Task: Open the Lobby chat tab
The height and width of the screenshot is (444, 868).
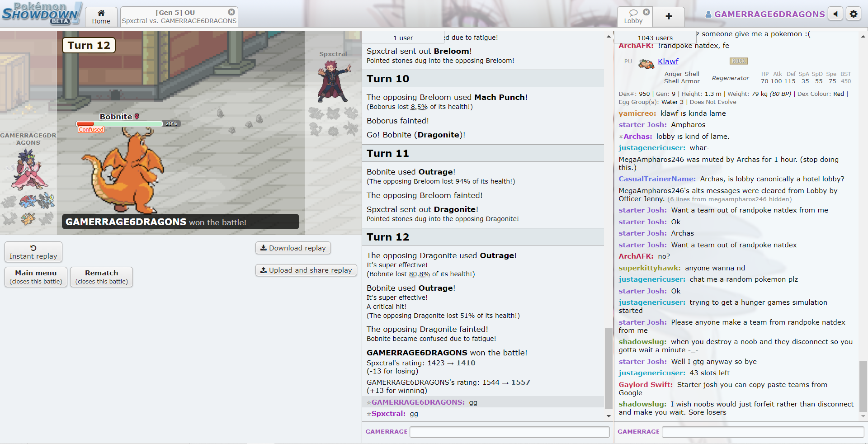Action: point(633,17)
